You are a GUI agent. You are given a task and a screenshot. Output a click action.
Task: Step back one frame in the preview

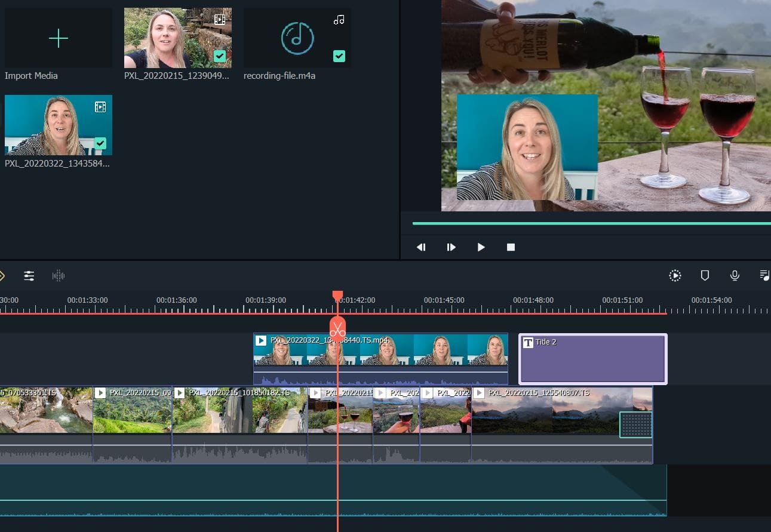point(421,247)
